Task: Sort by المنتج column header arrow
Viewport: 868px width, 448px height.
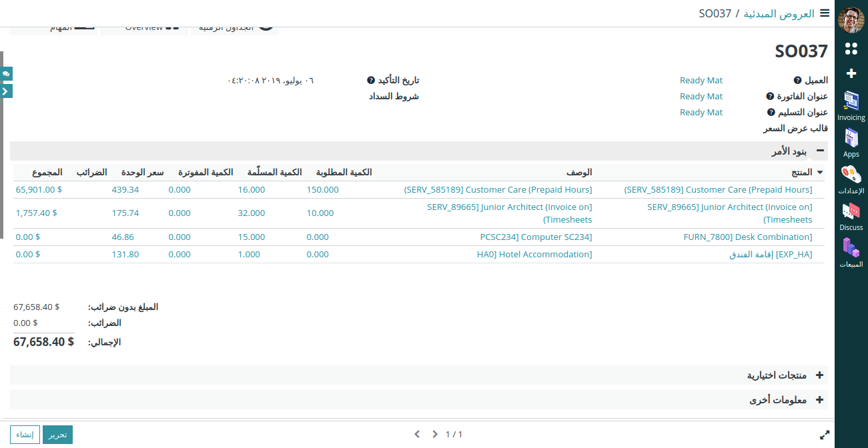Action: click(x=820, y=172)
